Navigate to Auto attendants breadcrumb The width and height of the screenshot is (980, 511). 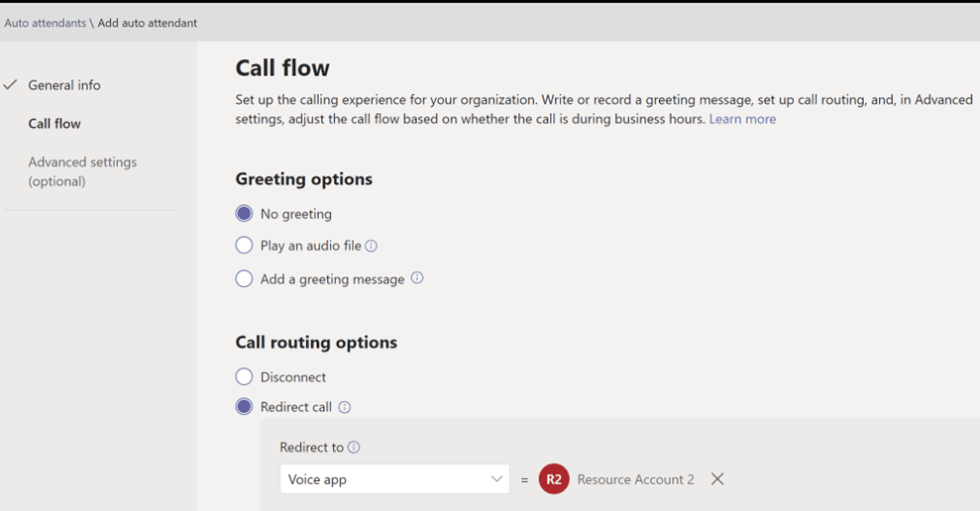point(45,23)
